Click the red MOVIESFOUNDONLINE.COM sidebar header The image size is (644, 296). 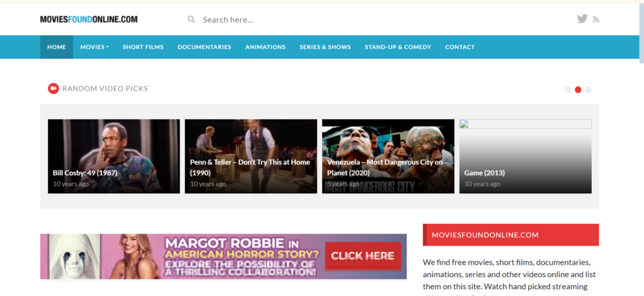[x=511, y=235]
